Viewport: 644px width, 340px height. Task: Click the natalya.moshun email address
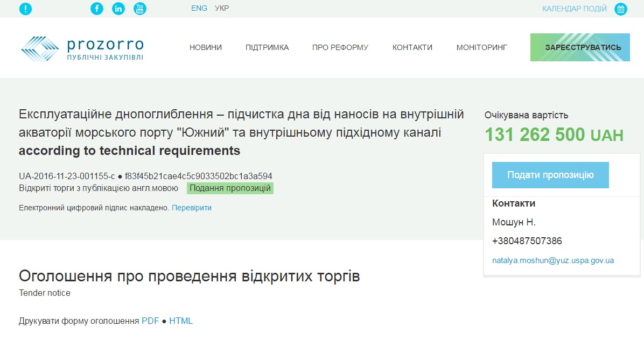click(553, 260)
